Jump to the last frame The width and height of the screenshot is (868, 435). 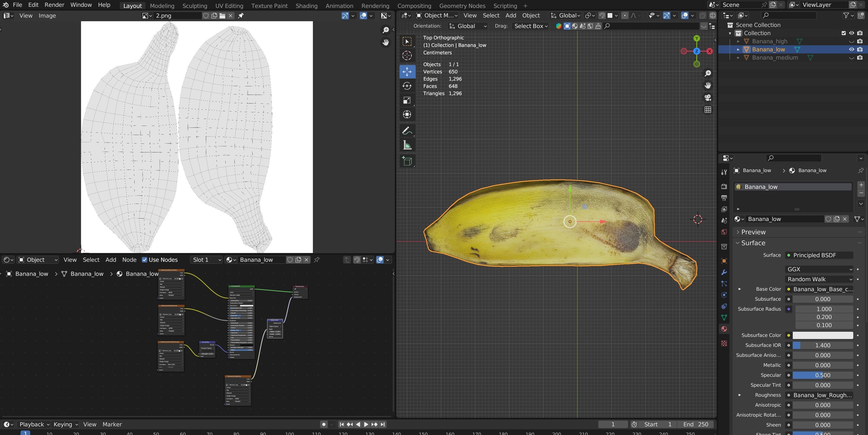coord(382,425)
